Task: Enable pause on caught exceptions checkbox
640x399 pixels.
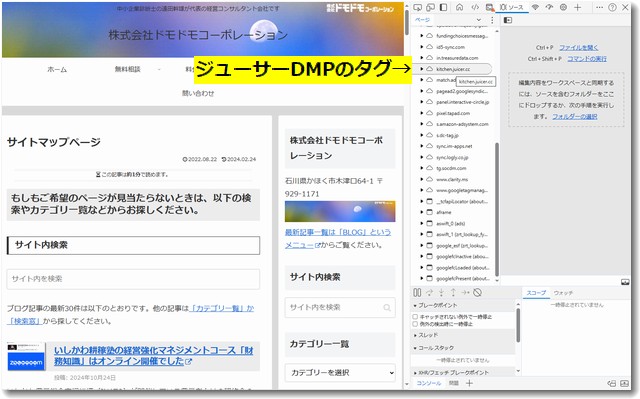Action: [x=415, y=324]
